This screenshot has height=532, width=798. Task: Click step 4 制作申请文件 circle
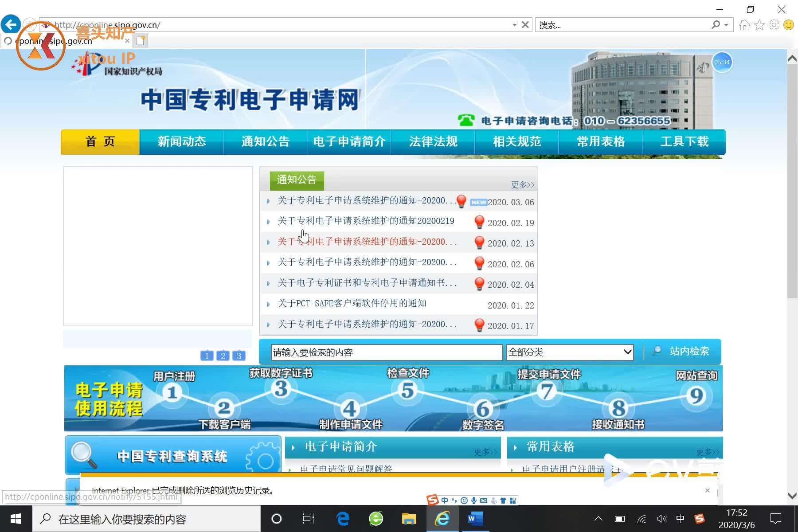click(x=350, y=408)
